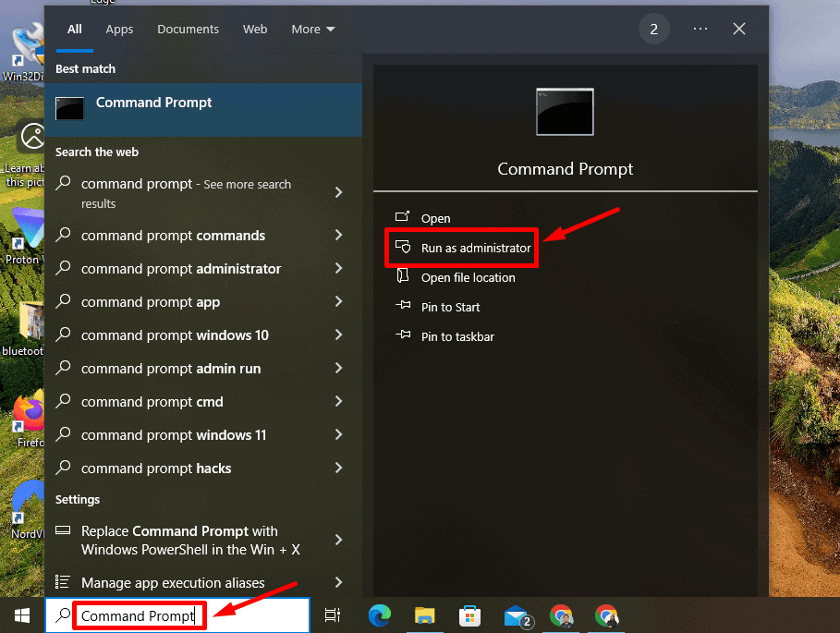
Task: Select the Command Prompt best match result
Action: (203, 110)
